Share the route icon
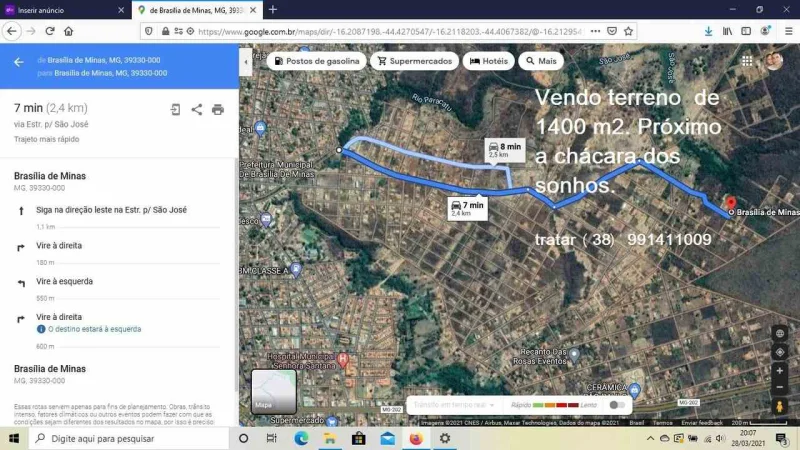 (x=196, y=109)
